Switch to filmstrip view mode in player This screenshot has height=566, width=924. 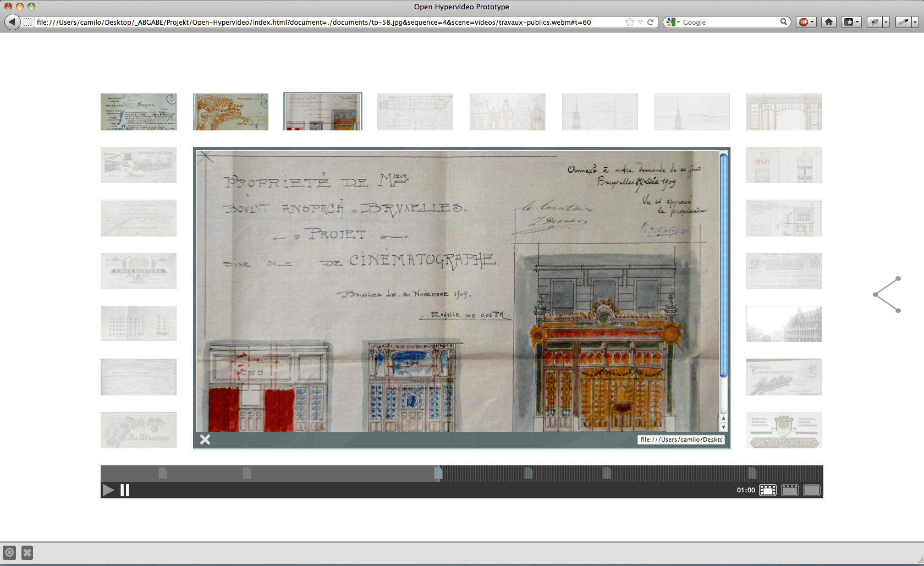click(767, 490)
